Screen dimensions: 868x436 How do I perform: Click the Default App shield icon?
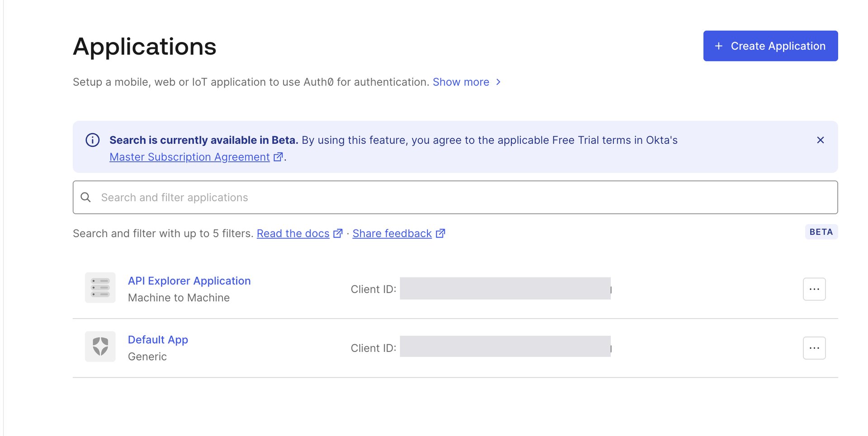pyautogui.click(x=100, y=347)
